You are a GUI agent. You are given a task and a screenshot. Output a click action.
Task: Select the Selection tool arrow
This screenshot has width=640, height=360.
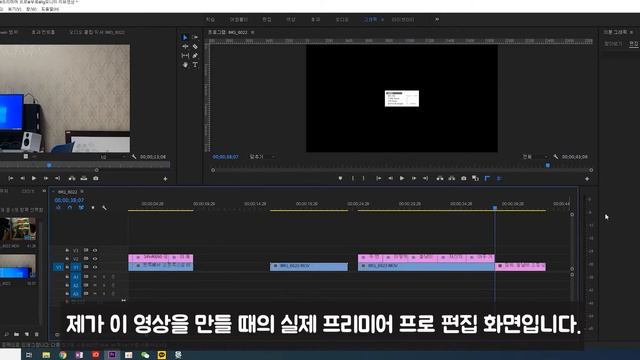coord(184,38)
